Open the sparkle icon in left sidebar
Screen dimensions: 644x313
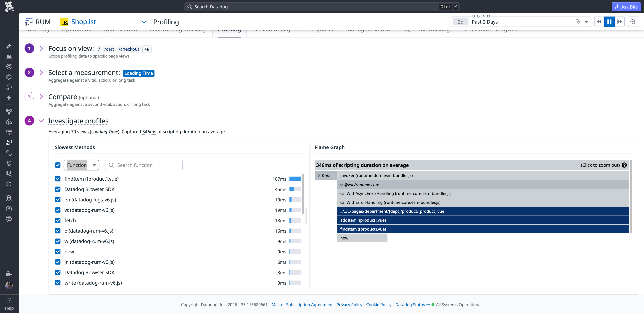pos(9,46)
